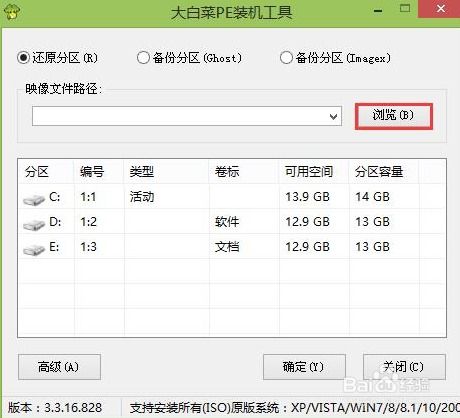Viewport: 460px width, 418px height.
Task: Select the C: drive icon
Action: 34,199
